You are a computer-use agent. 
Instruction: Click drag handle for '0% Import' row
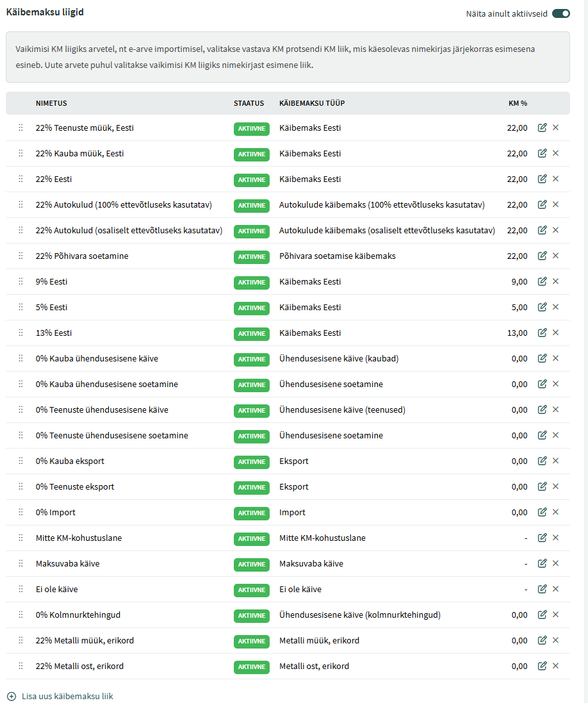pyautogui.click(x=20, y=512)
